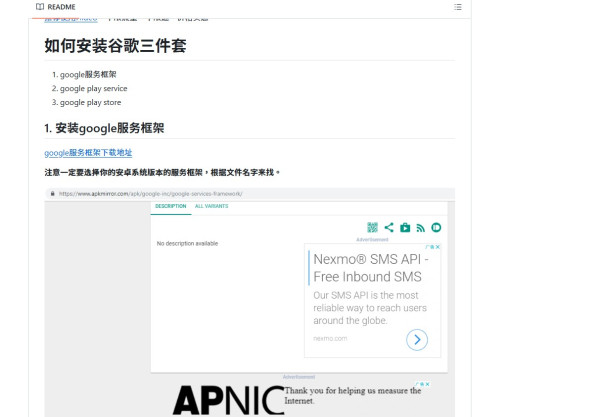Open the google服务框架下载地址 link
The height and width of the screenshot is (417, 600).
pyautogui.click(x=88, y=153)
